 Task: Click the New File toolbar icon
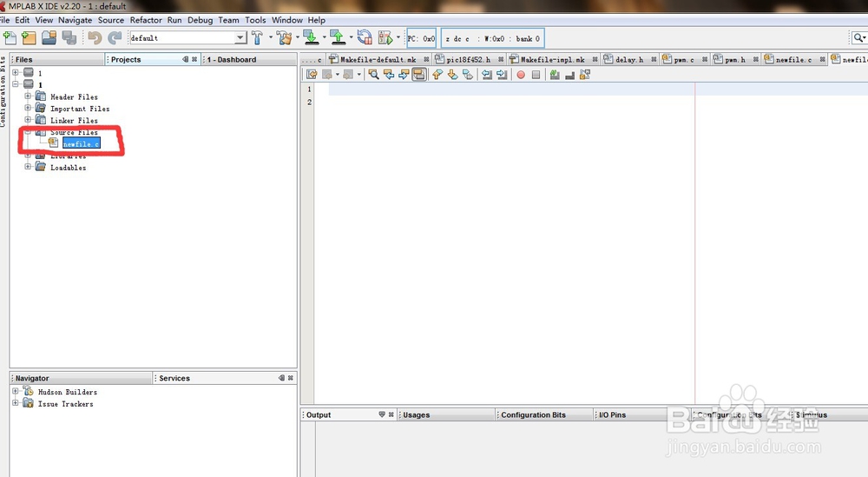(x=10, y=37)
